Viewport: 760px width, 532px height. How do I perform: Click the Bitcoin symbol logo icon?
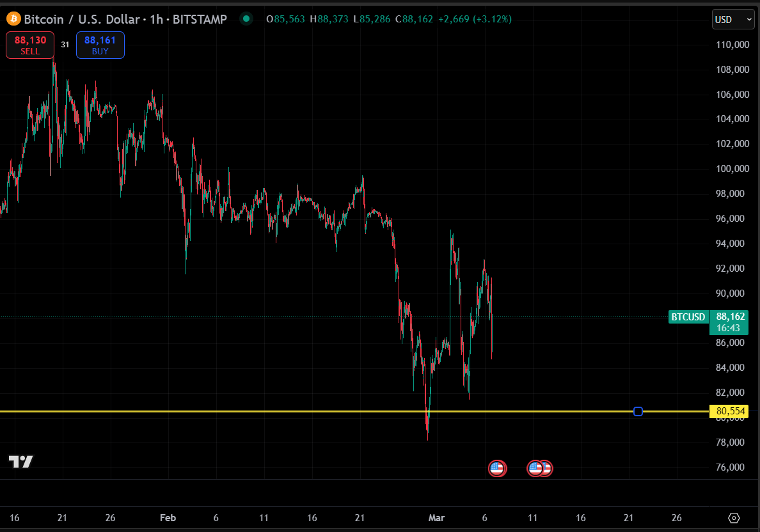coord(13,19)
